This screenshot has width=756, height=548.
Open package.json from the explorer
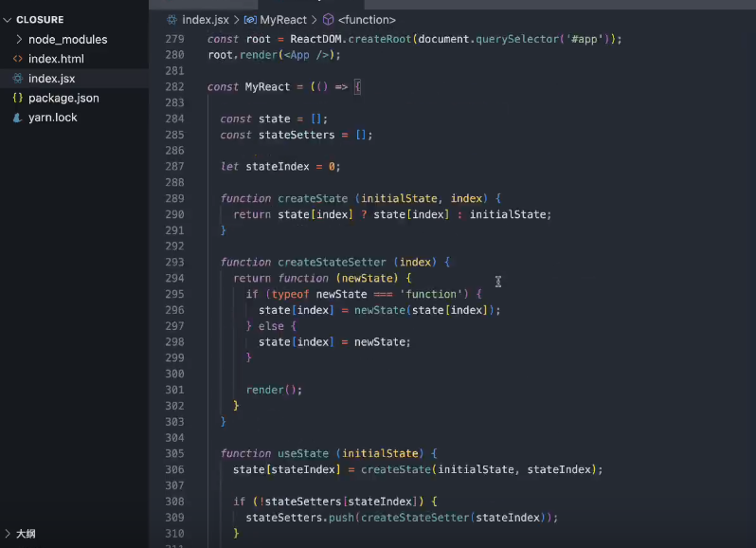(63, 98)
